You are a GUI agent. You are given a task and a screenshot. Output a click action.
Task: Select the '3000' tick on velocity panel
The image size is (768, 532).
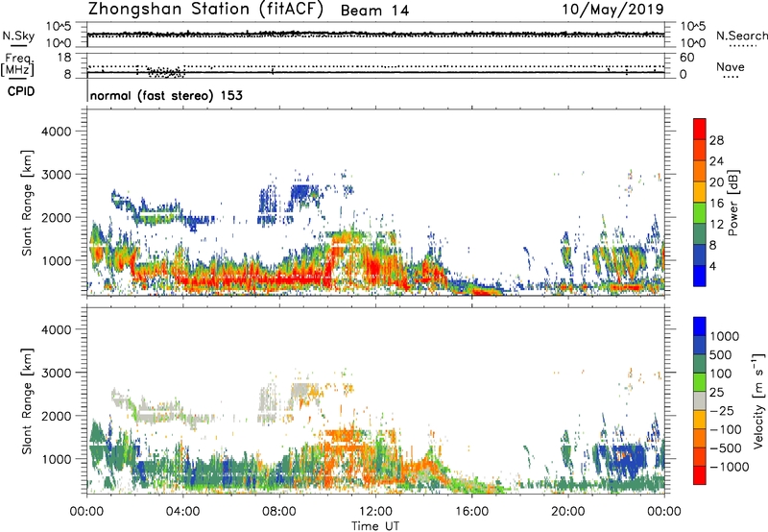(x=57, y=373)
